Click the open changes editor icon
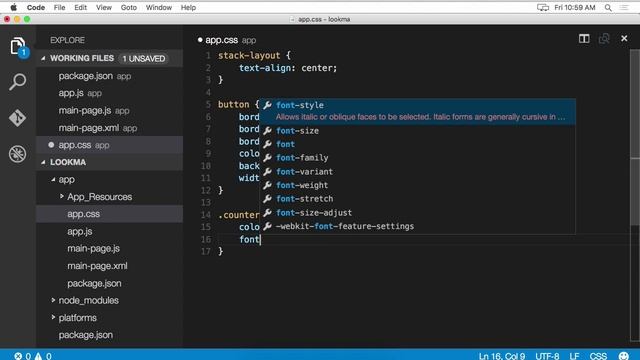Screen dimensions: 640x360 click(604, 39)
